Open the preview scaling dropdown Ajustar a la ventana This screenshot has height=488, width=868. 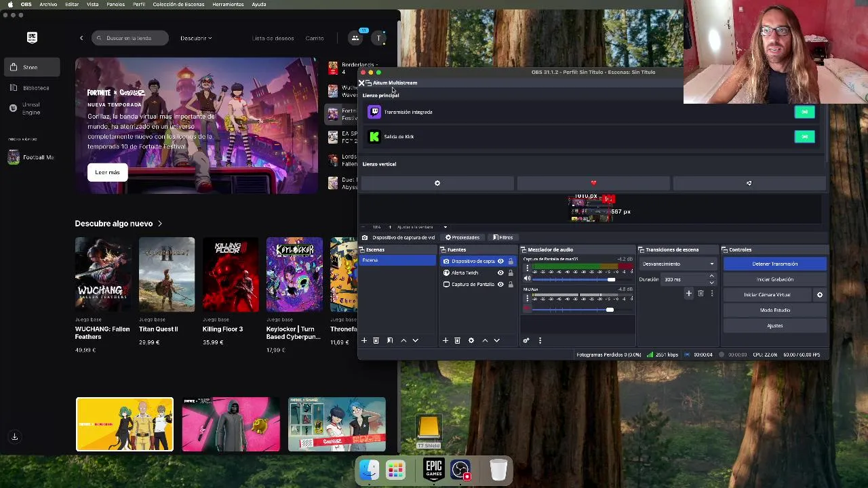click(422, 227)
